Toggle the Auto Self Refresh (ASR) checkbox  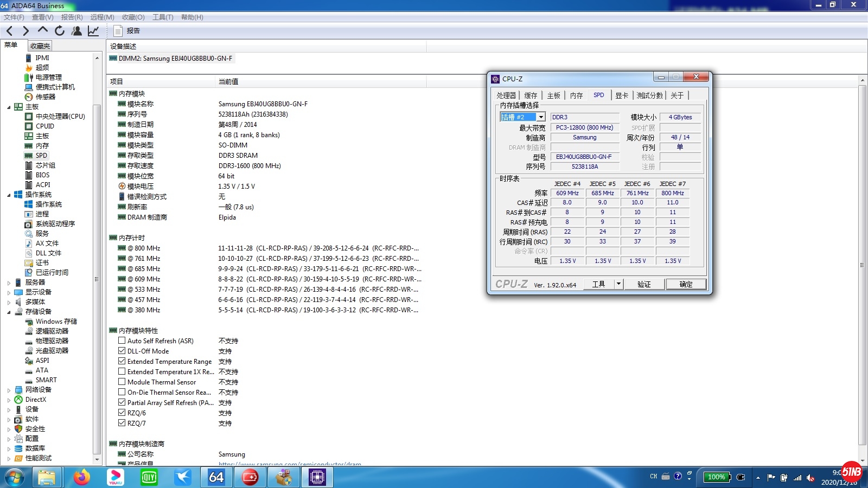[x=122, y=341]
